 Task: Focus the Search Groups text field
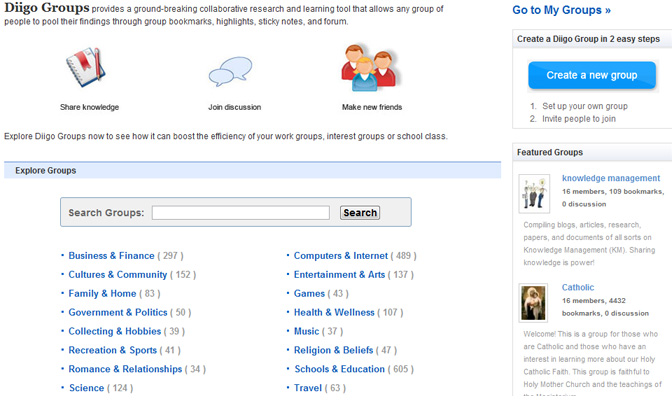241,213
